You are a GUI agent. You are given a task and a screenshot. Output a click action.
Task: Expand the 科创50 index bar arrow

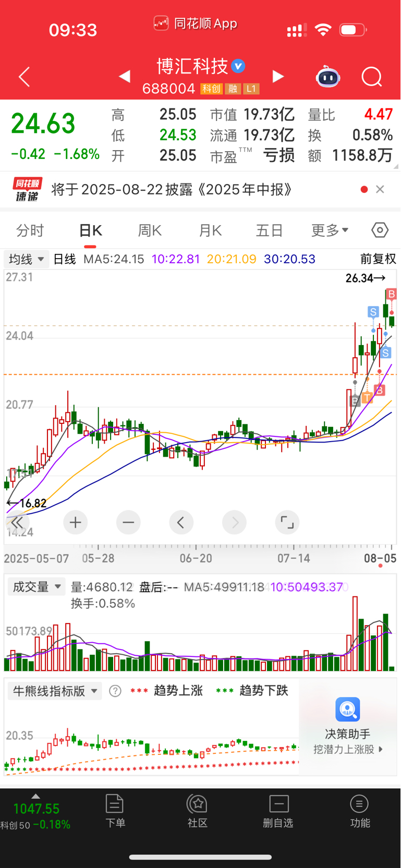coord(35,796)
